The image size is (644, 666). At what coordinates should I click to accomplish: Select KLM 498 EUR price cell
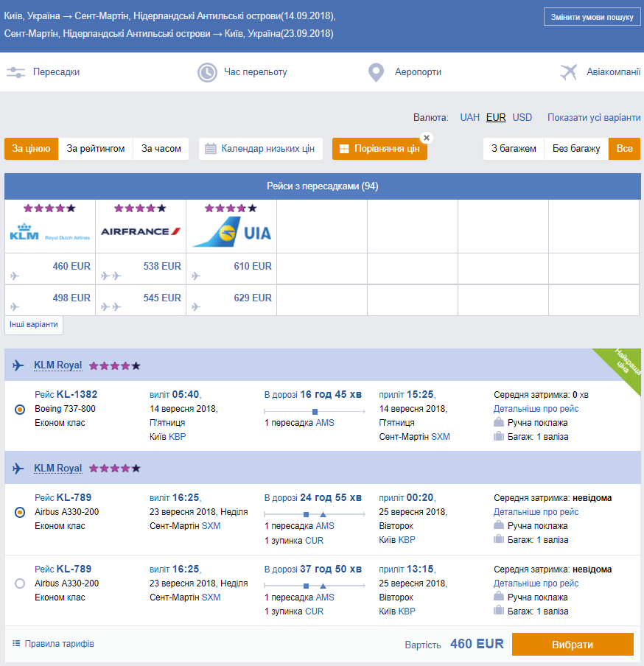tap(50, 300)
